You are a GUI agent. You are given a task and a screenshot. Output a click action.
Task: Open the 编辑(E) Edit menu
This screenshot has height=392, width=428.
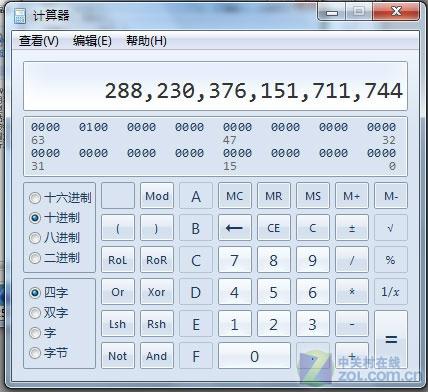[x=92, y=41]
